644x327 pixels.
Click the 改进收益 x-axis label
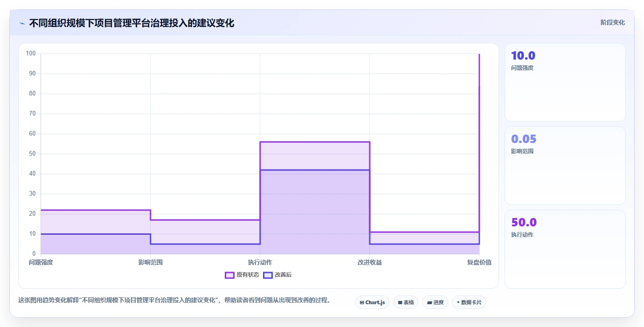369,262
